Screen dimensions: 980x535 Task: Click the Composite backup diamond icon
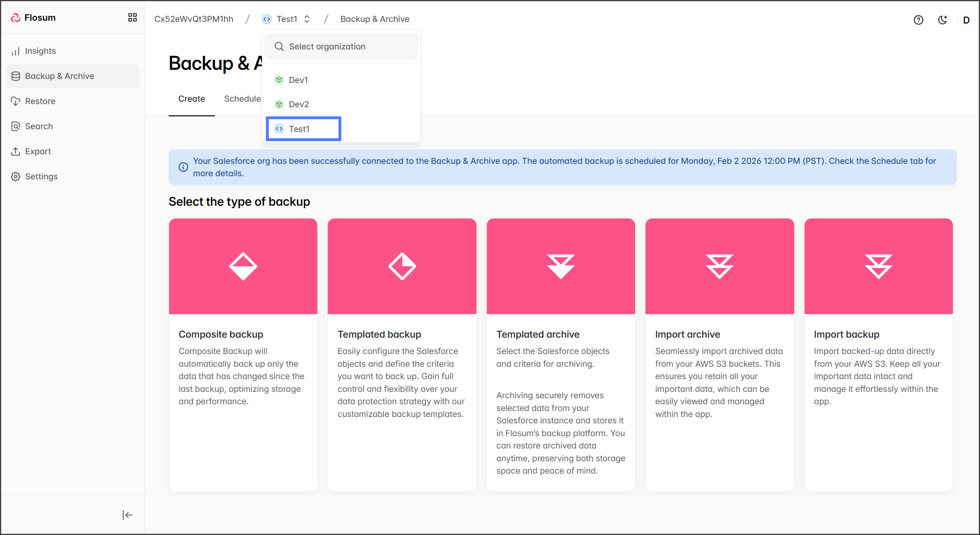coord(243,266)
